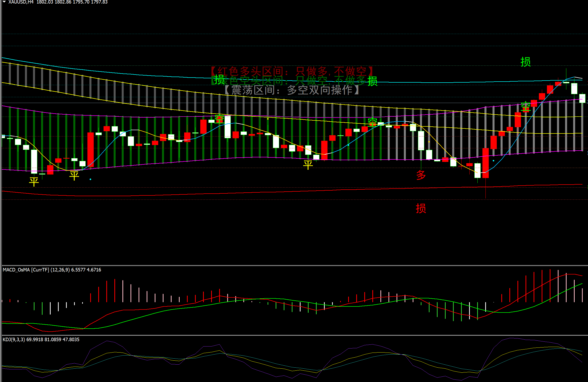Click the cyan dot below second 平 marker
588x382 pixels.
click(90, 179)
